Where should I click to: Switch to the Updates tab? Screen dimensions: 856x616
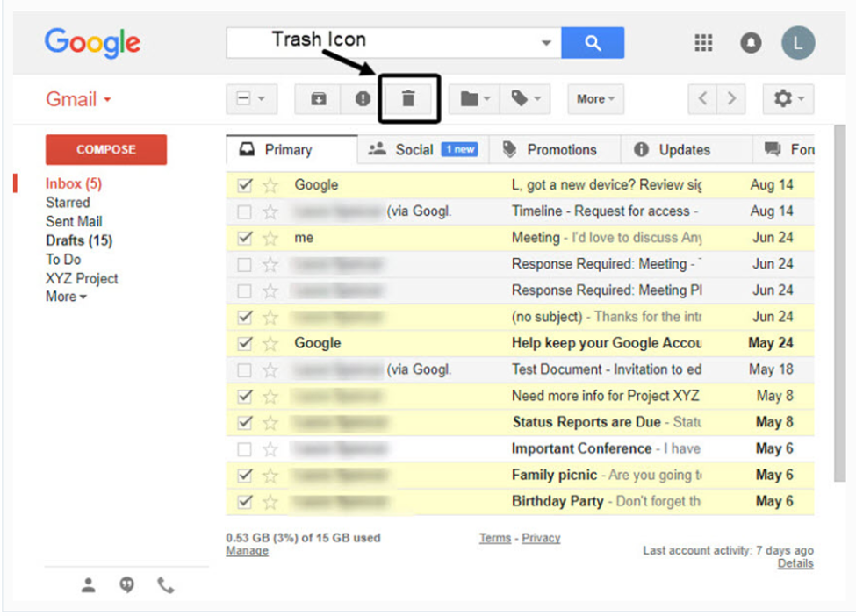[x=687, y=149]
